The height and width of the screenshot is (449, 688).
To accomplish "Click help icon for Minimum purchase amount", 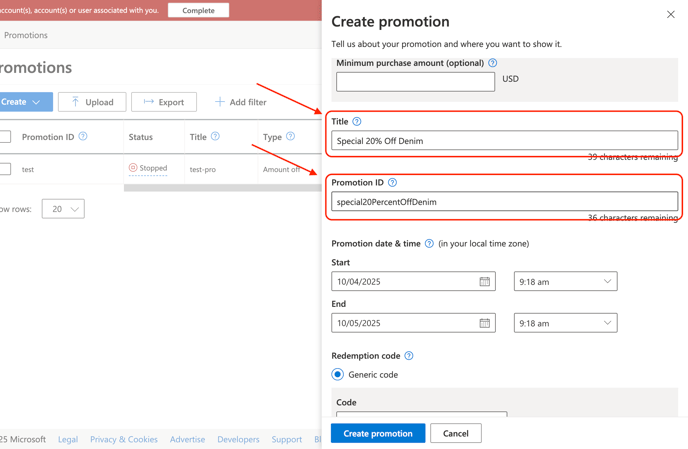I will coord(492,63).
